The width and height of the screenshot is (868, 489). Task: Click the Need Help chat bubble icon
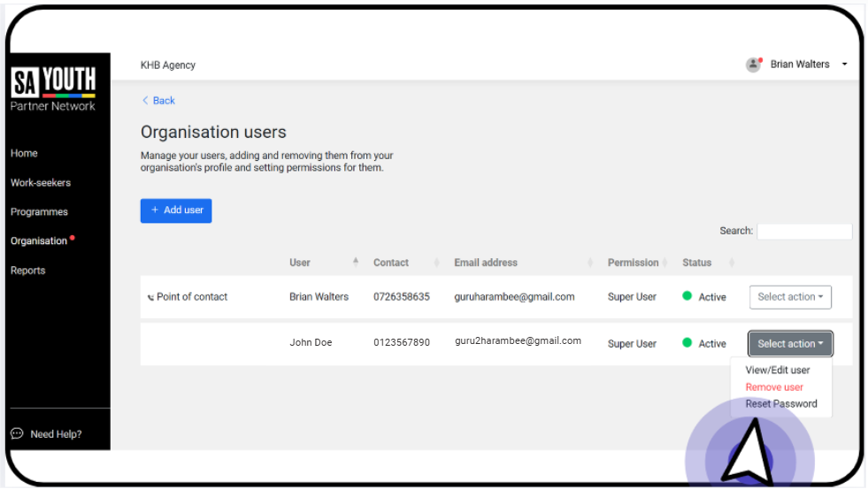(17, 433)
